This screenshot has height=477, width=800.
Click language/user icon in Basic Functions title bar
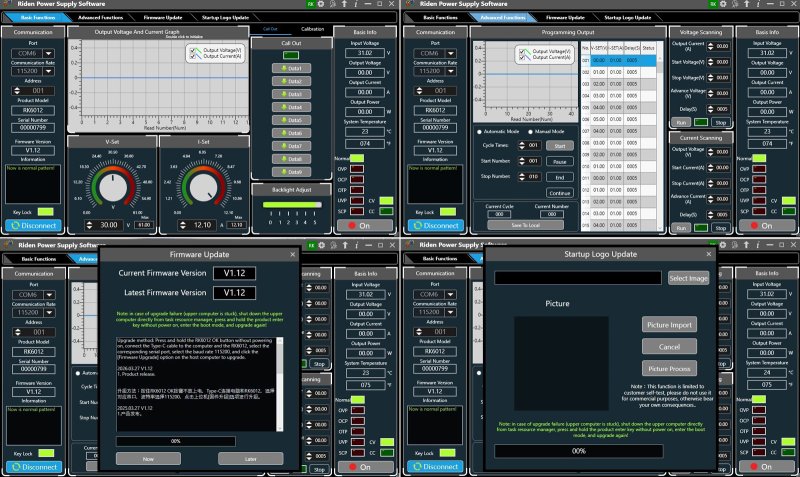[x=333, y=4]
